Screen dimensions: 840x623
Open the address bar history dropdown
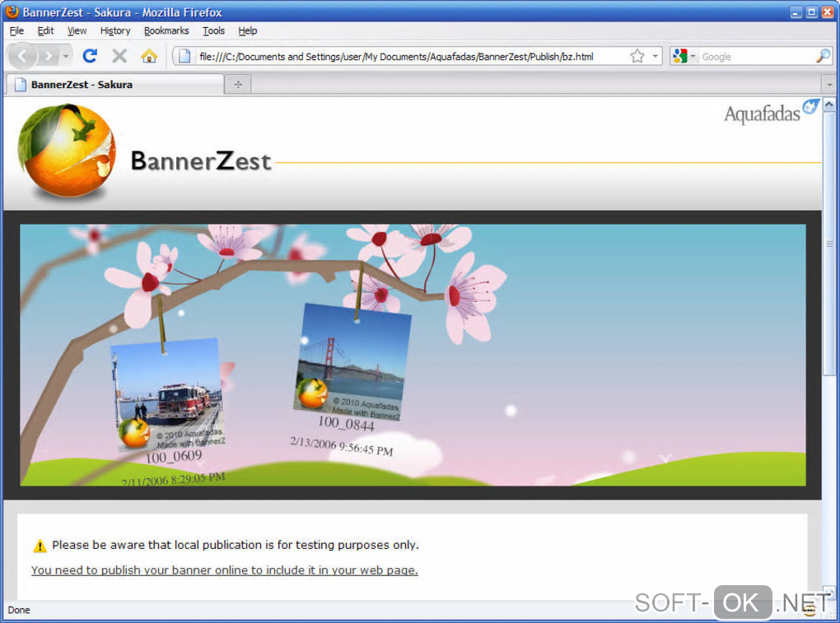tap(655, 56)
